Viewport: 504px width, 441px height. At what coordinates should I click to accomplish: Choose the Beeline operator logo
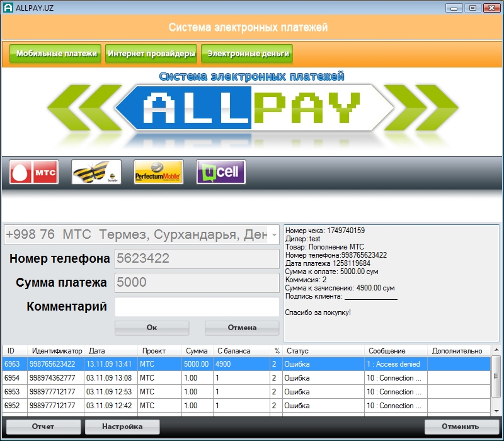coord(96,172)
